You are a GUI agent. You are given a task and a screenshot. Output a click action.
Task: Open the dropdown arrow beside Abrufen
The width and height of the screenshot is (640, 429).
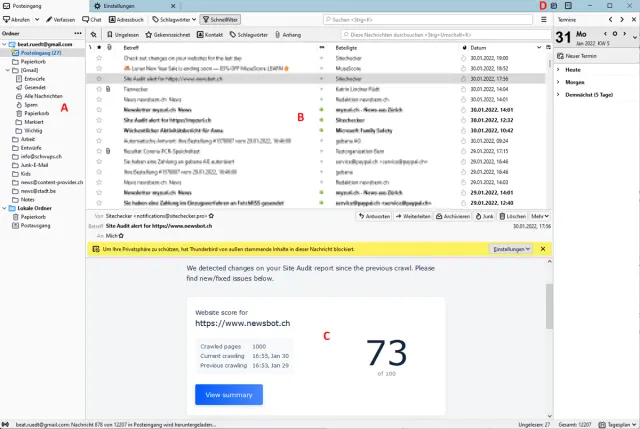(37, 20)
